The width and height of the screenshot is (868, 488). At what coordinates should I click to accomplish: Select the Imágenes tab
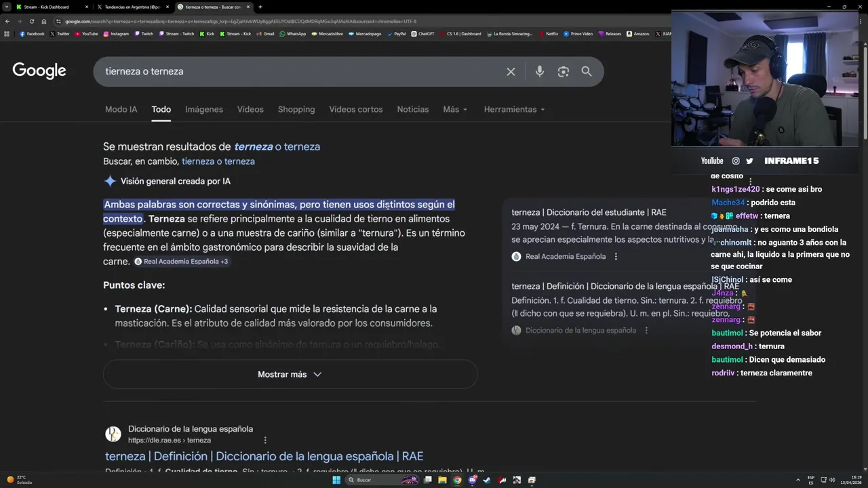(204, 109)
